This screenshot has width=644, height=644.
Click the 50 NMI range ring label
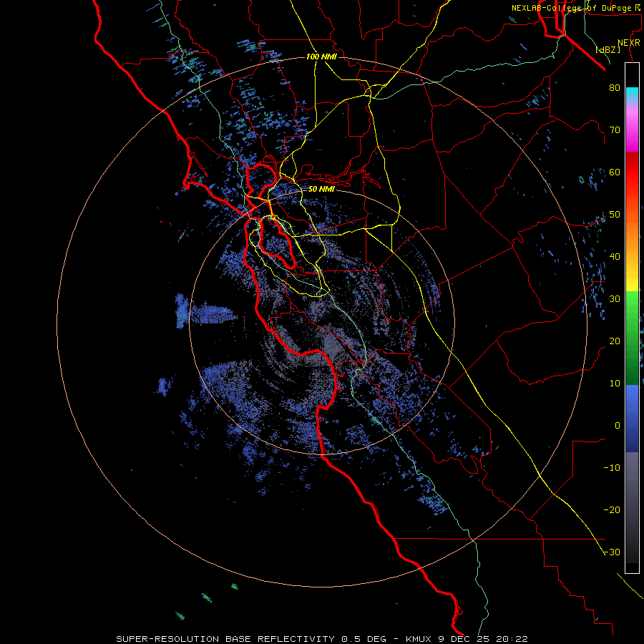pyautogui.click(x=321, y=190)
